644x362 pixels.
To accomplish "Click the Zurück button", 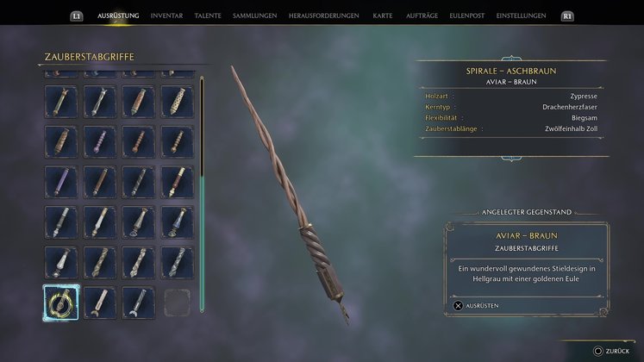I will pos(611,351).
